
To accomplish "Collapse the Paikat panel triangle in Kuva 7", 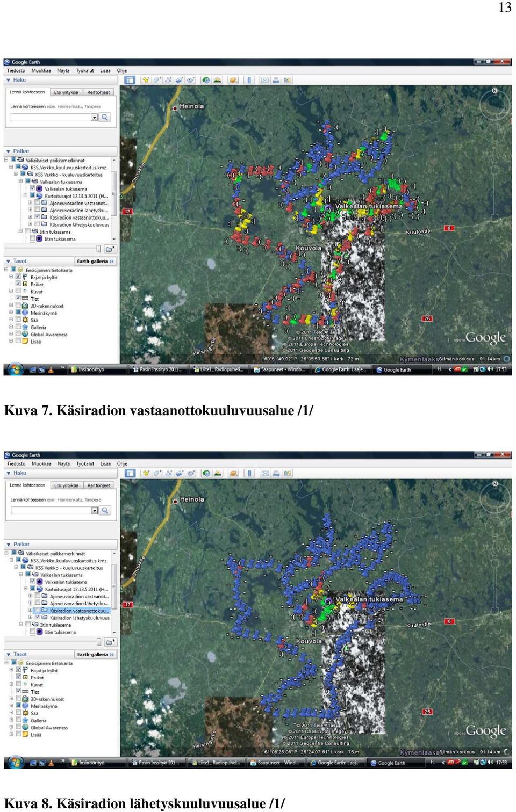I will tap(8, 151).
